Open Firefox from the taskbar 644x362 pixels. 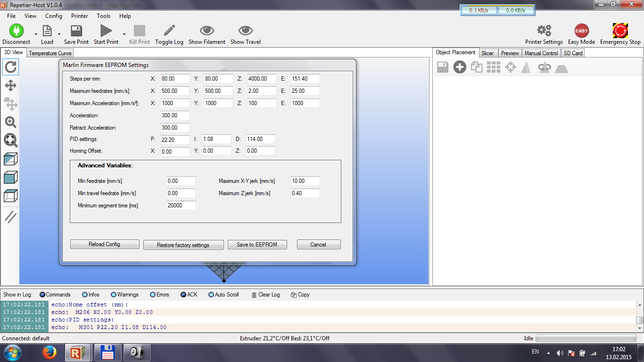tap(49, 353)
